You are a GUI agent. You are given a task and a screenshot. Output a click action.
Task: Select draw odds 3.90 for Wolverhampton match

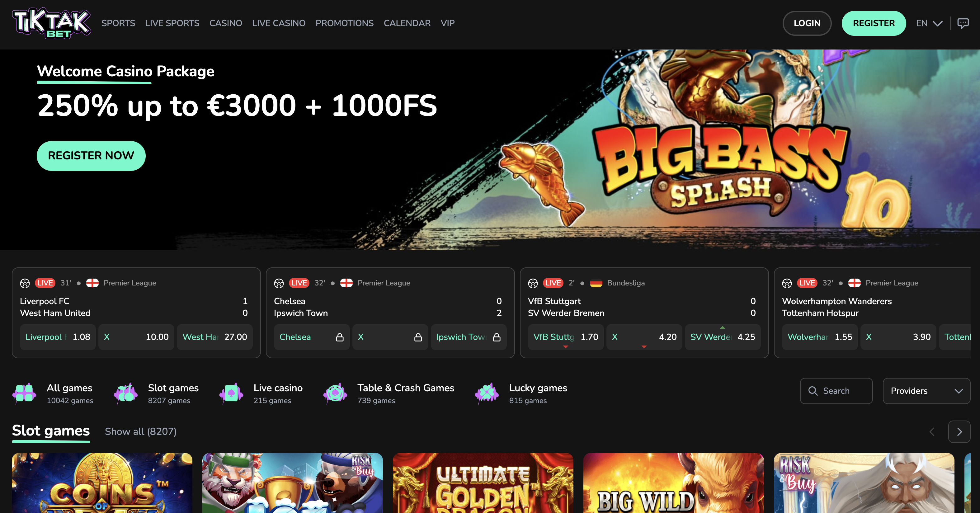898,337
